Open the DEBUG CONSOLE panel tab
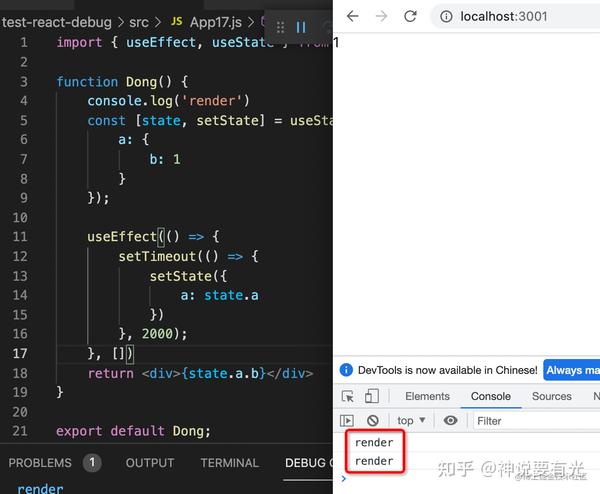The image size is (600, 494). coord(308,463)
